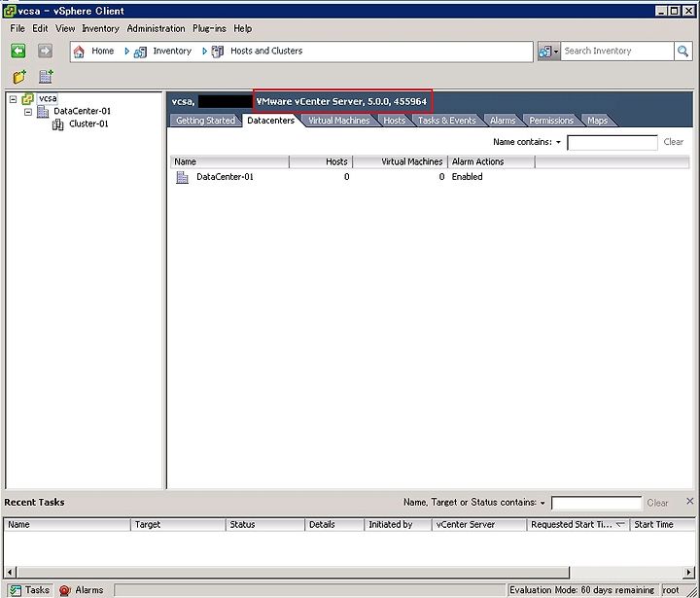Click the green back navigation arrow

click(x=18, y=51)
